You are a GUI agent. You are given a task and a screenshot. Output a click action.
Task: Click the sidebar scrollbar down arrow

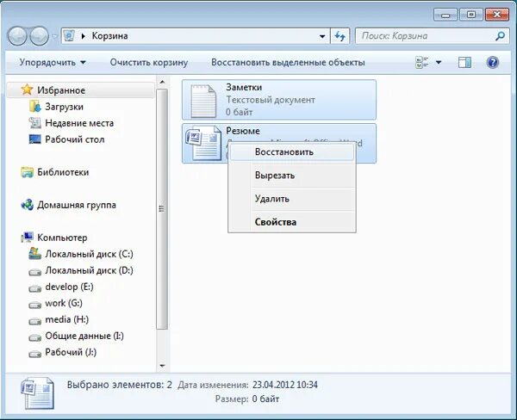[x=162, y=366]
